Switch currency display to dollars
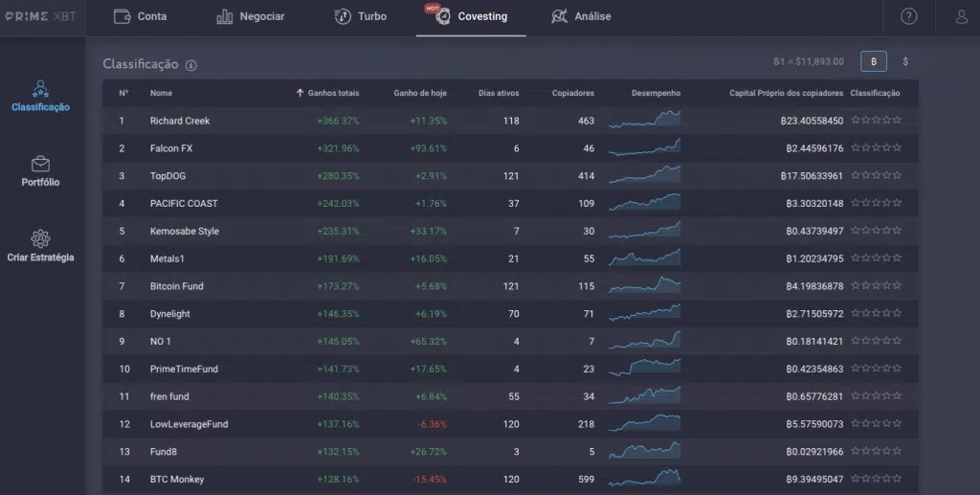The image size is (980, 495). click(x=905, y=61)
